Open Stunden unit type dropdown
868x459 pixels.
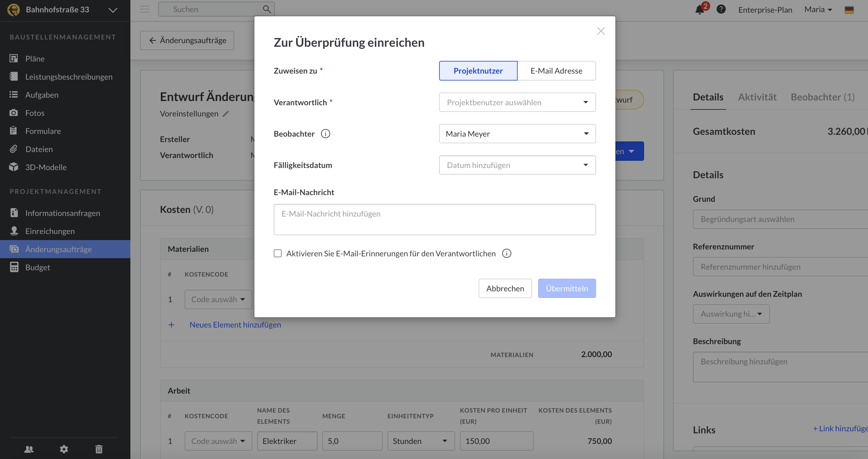(421, 441)
